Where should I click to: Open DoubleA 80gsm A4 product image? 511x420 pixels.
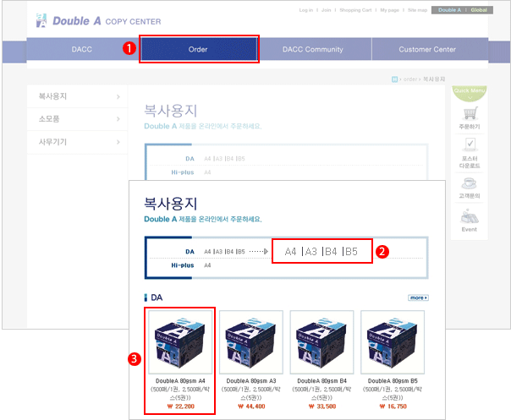click(x=180, y=342)
